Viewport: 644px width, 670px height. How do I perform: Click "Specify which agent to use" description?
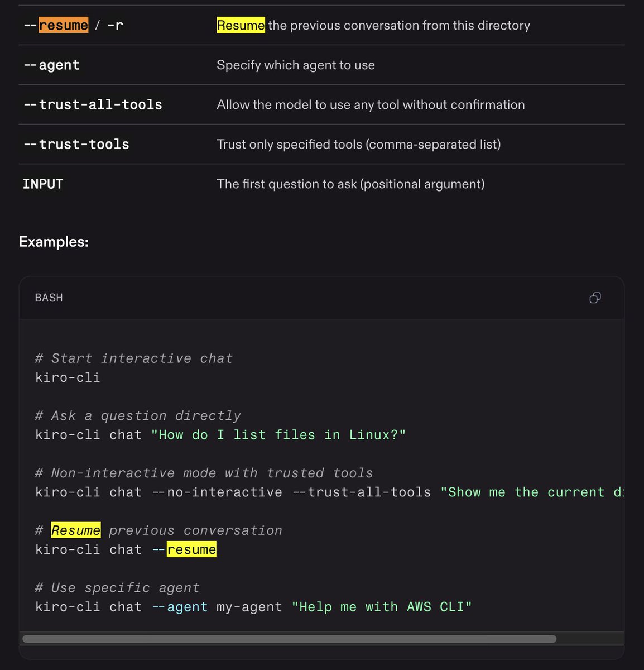click(x=296, y=65)
